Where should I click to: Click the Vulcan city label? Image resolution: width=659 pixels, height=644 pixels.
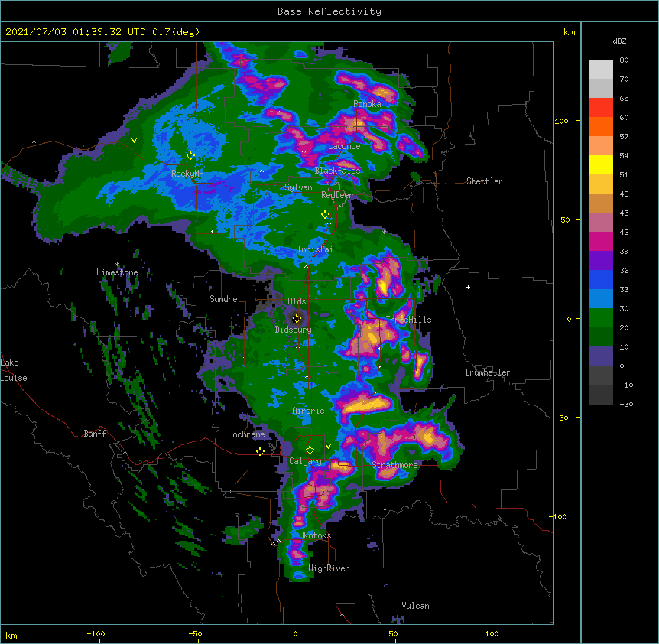point(415,606)
